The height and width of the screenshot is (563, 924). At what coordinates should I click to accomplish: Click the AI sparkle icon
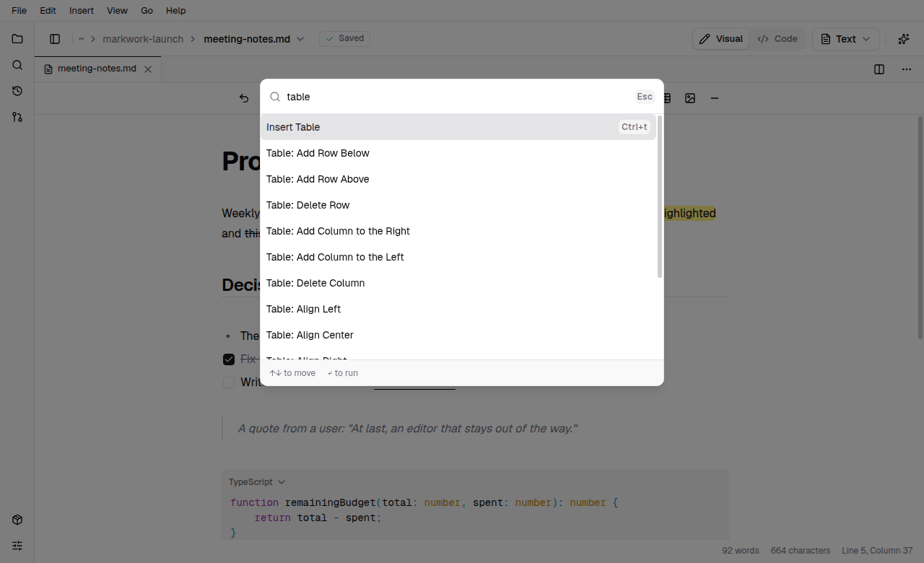click(903, 39)
